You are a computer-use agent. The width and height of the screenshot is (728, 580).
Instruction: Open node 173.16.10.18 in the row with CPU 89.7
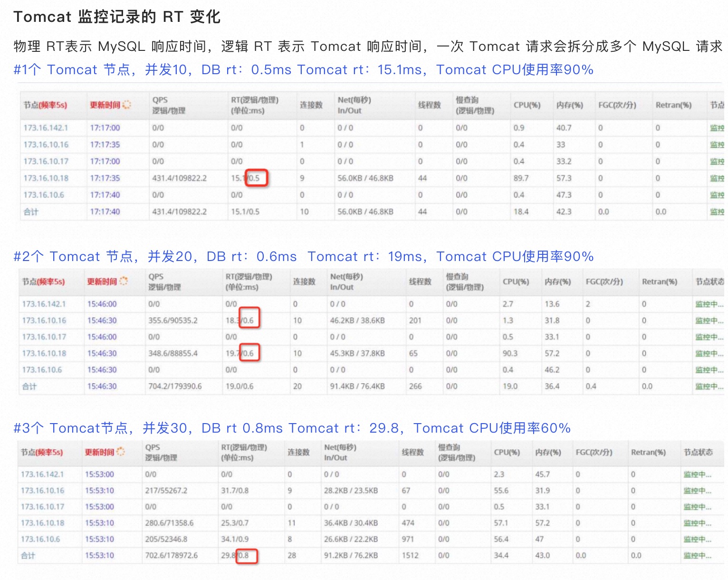coord(46,178)
